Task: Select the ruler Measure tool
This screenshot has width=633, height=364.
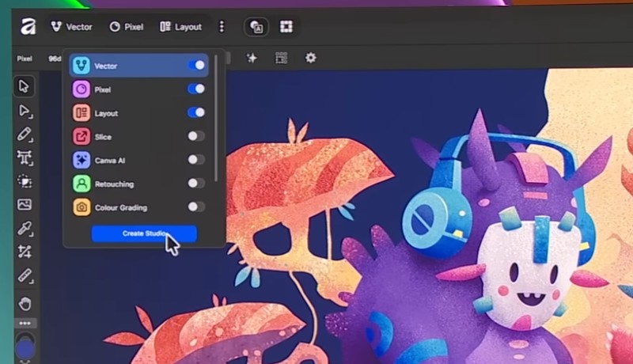Action: (x=25, y=276)
